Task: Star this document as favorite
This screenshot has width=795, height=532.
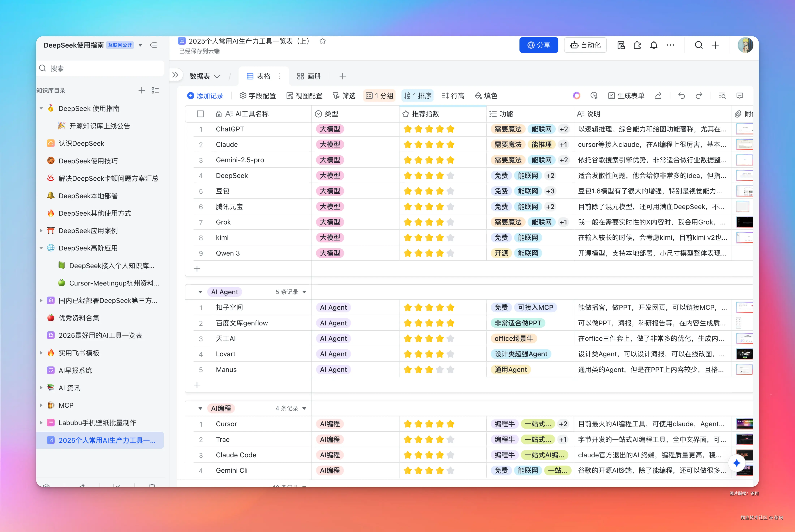Action: (x=323, y=41)
